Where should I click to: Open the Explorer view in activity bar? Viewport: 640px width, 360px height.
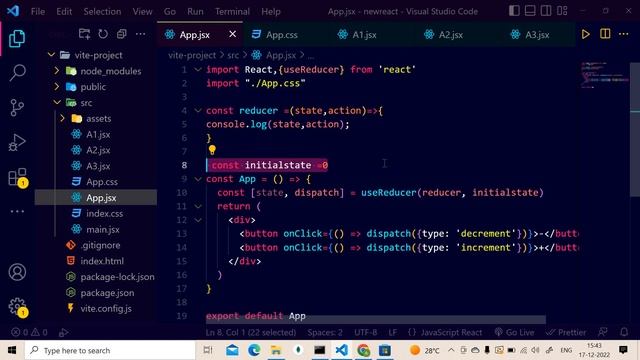pos(17,39)
